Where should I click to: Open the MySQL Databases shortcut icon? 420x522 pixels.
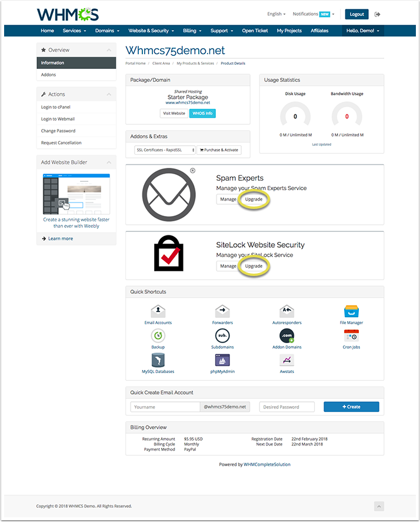pyautogui.click(x=158, y=360)
